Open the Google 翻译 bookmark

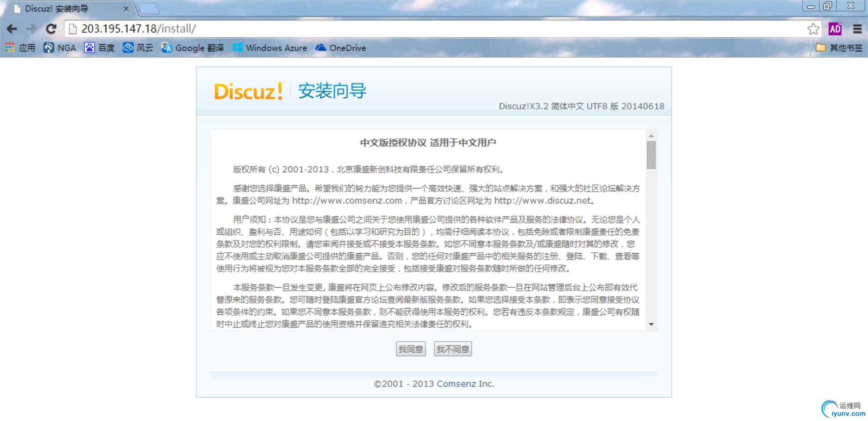(x=193, y=48)
